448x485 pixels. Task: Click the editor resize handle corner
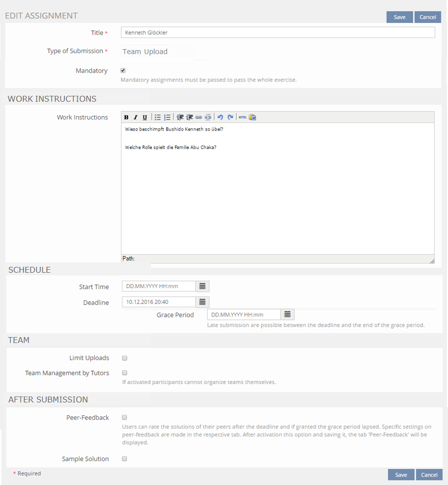pos(432,261)
